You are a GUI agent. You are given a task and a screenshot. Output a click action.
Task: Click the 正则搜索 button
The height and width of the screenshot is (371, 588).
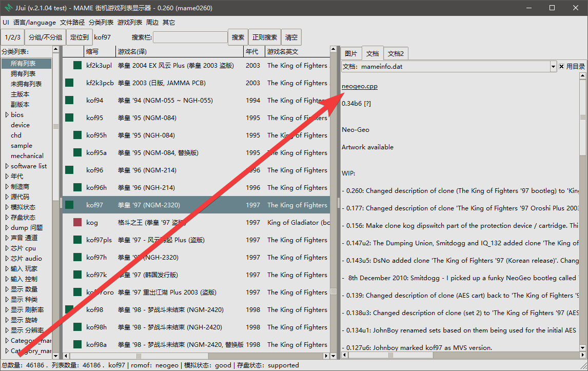pyautogui.click(x=265, y=37)
